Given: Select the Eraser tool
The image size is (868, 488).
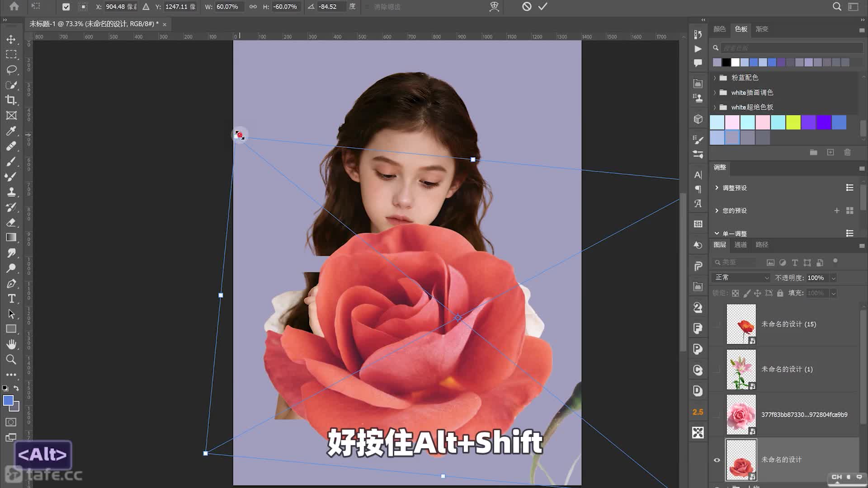Looking at the screenshot, I should pos(11,222).
